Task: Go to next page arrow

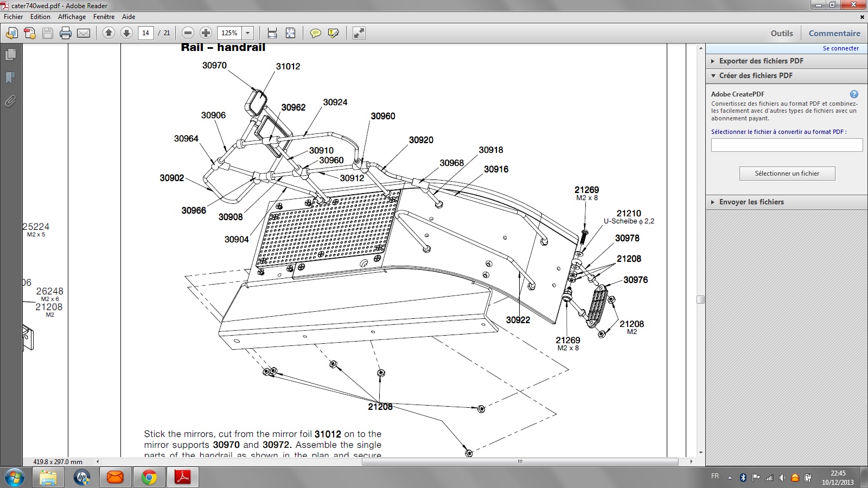Action: (x=126, y=33)
